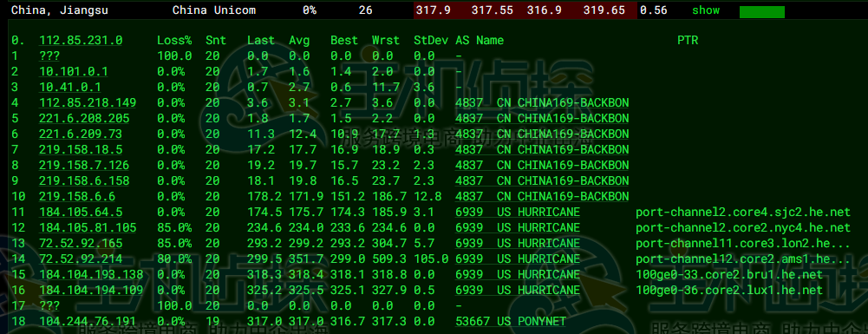Image resolution: width=868 pixels, height=334 pixels.
Task: Click the PTR column header
Action: tap(687, 41)
